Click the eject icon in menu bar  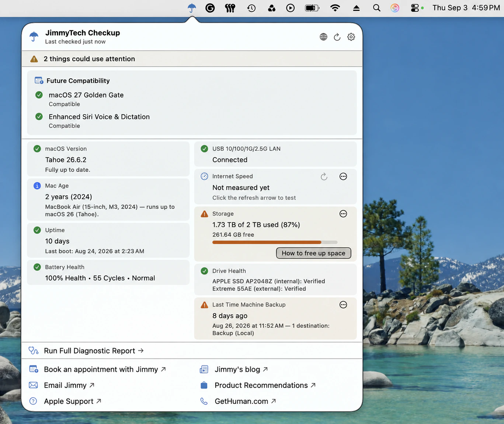356,8
